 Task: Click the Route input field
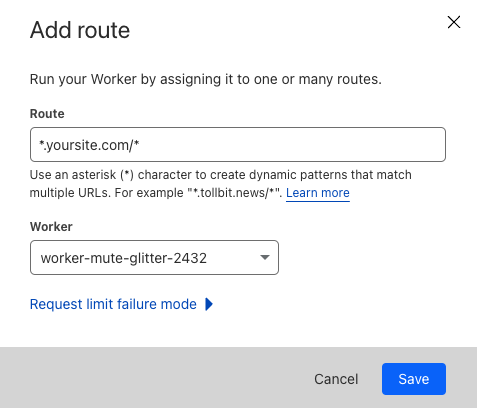coord(238,144)
